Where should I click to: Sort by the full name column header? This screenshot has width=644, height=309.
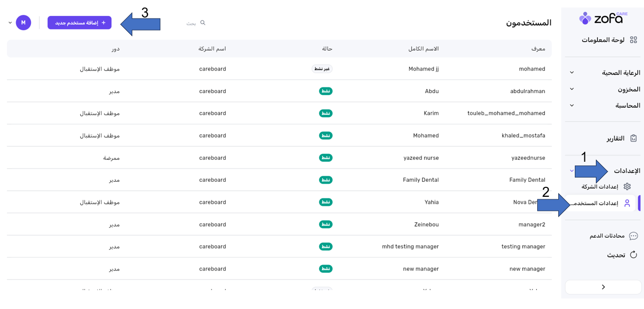pyautogui.click(x=423, y=49)
